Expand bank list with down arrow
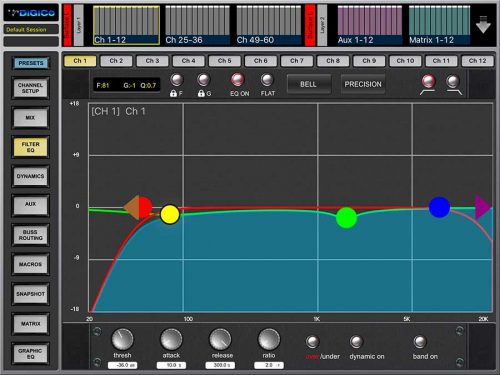The image size is (500, 375). [x=483, y=25]
